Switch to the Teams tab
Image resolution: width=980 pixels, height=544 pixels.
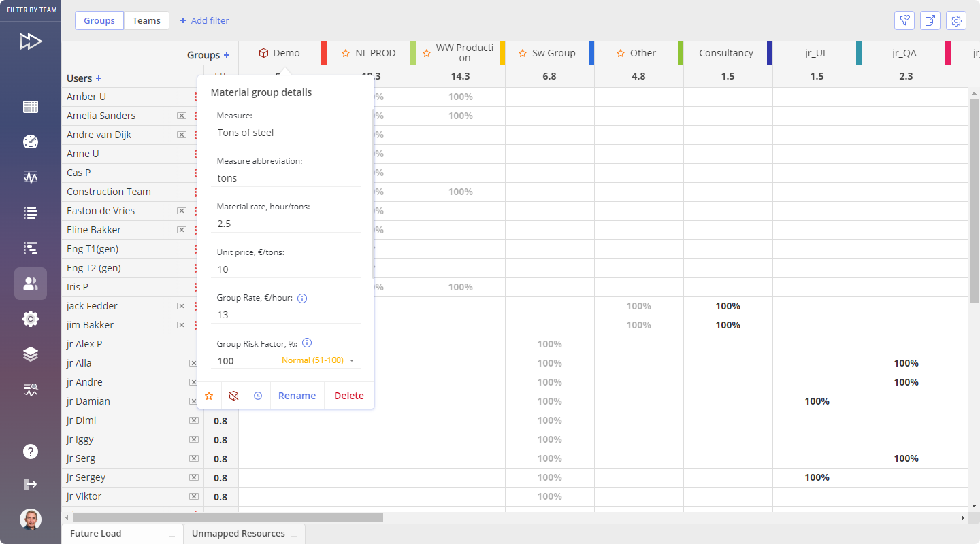point(146,20)
